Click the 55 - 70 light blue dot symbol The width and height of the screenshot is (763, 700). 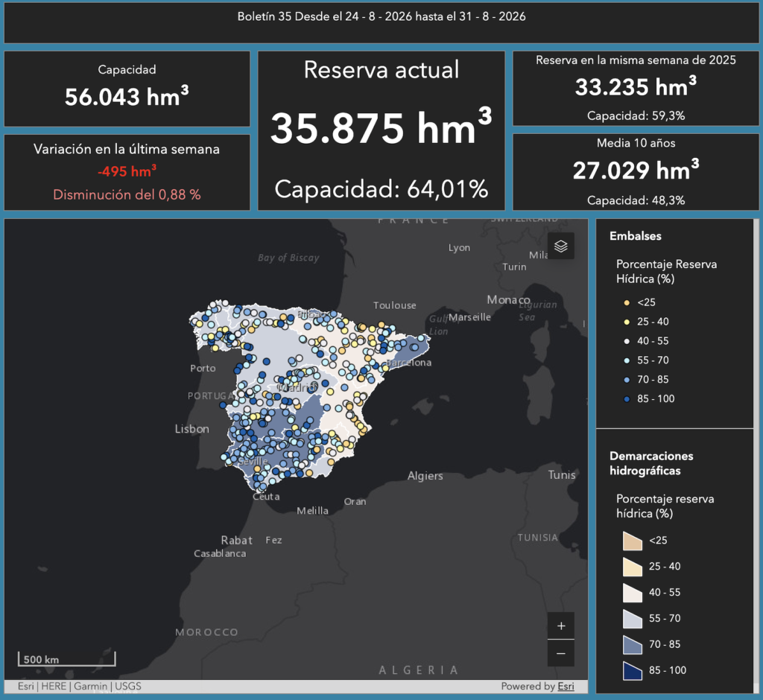(627, 360)
